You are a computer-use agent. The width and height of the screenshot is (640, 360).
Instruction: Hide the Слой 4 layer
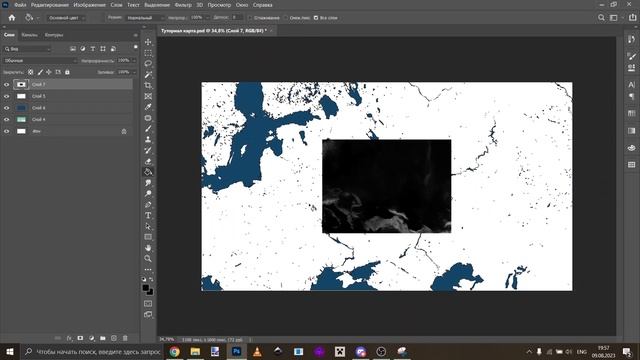point(7,120)
